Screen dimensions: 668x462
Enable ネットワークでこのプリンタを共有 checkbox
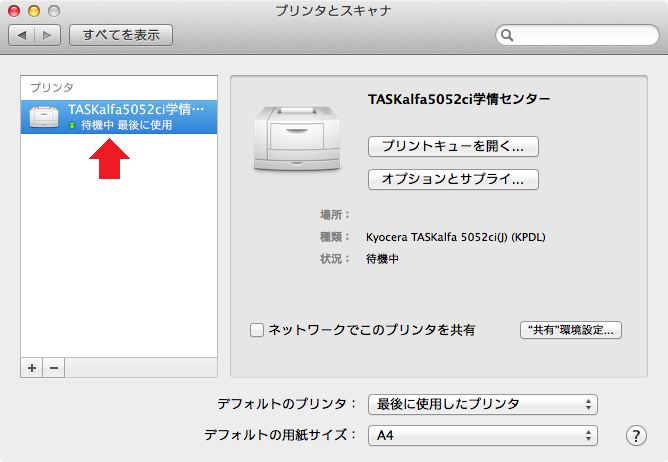tap(256, 330)
